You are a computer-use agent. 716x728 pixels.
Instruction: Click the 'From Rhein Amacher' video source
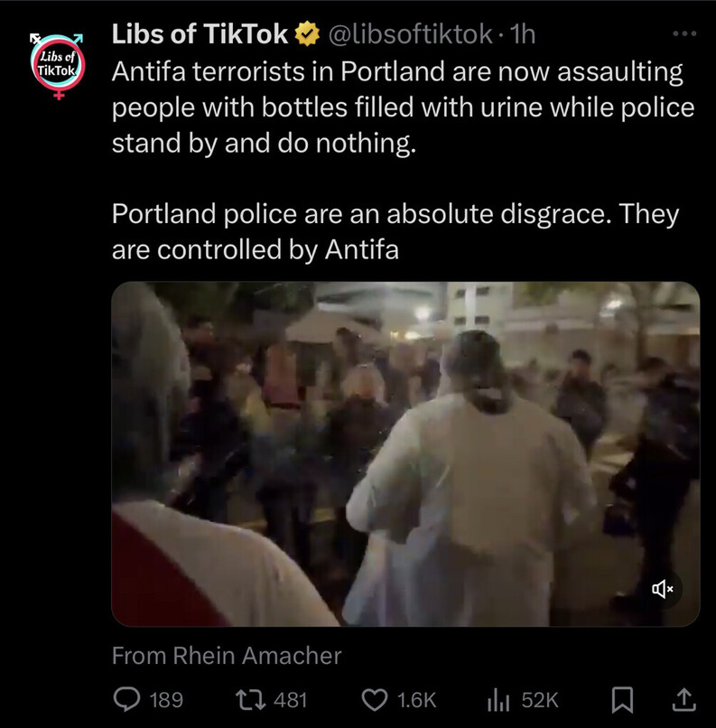click(x=227, y=656)
